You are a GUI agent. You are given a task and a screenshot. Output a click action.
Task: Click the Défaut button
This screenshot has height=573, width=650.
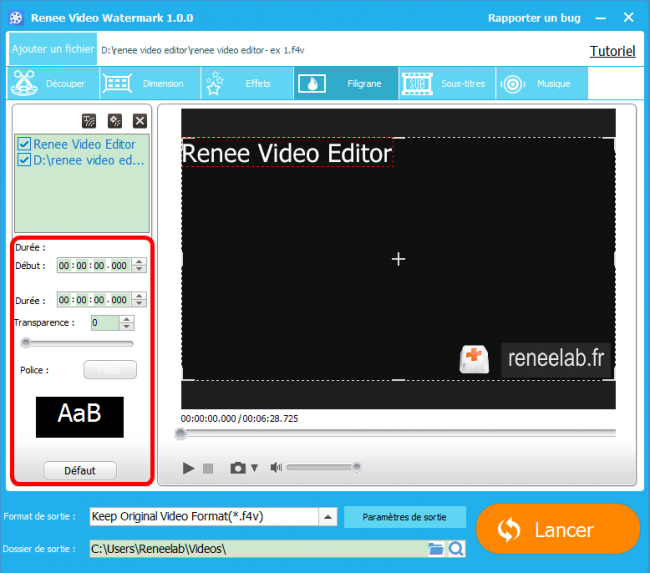(80, 471)
